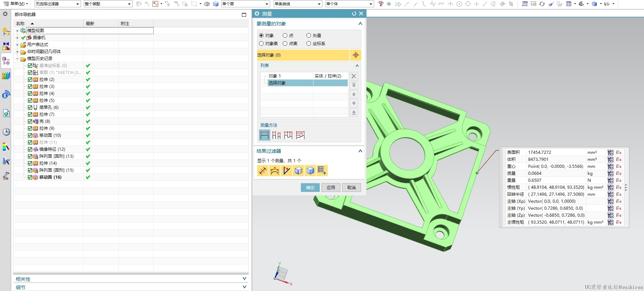Select the 简单孔 (6) feature
The image size is (644, 291).
pos(49,107)
